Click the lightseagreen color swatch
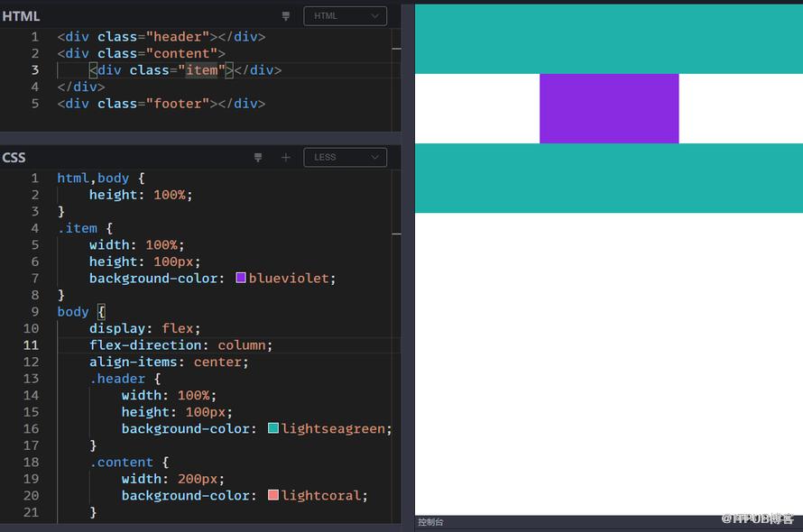The width and height of the screenshot is (803, 532). point(273,428)
